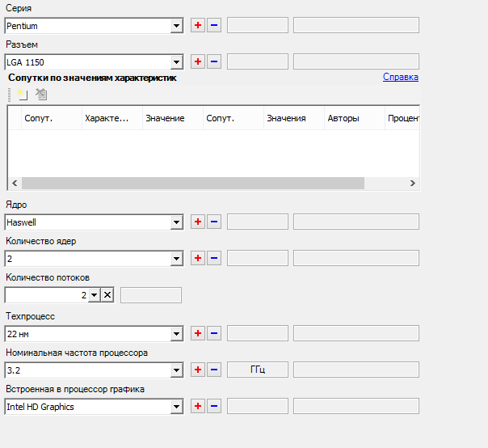Click the red plus beside Номинальная частота процессора
This screenshot has width=488, height=448.
click(198, 370)
